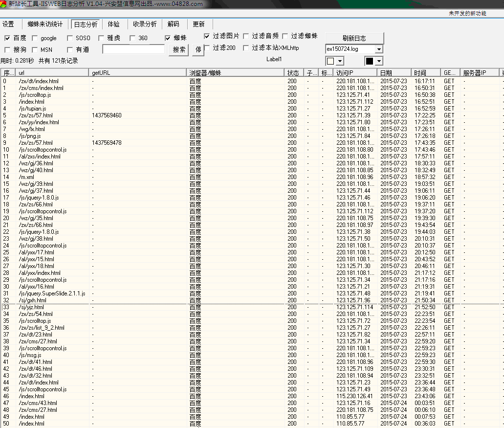504x428 pixels.
Task: Click the 访问IP column header
Action: click(355, 73)
